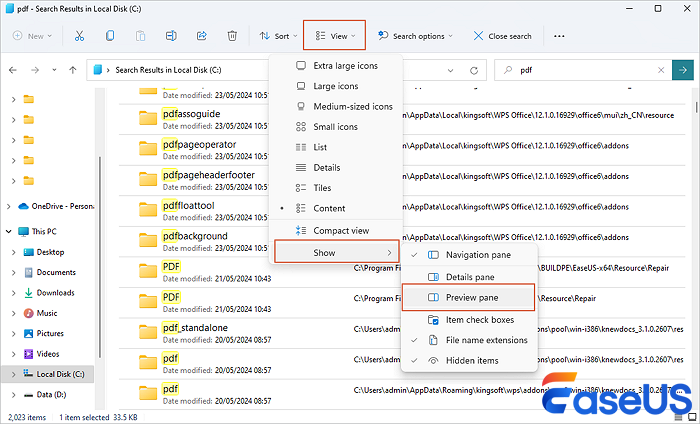Expand the This PC tree node
Image resolution: width=700 pixels, height=424 pixels.
(x=10, y=230)
